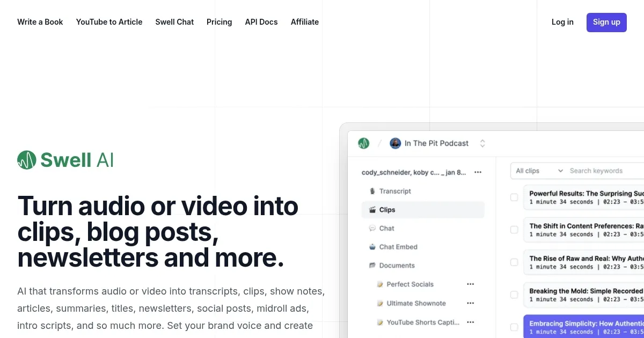The width and height of the screenshot is (644, 338).
Task: Visit the Pricing page
Action: [x=219, y=22]
